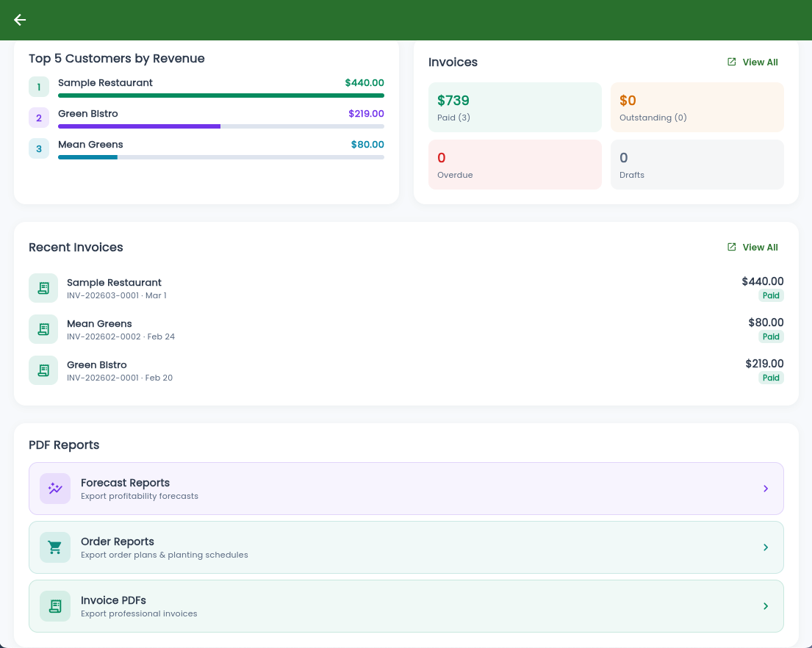Select the $739 Paid invoices tile
The width and height of the screenshot is (812, 648).
514,107
